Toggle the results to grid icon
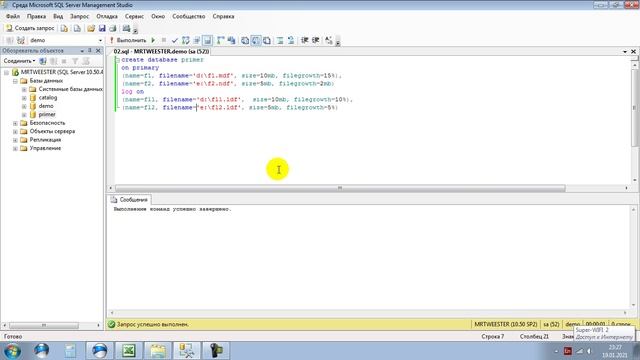The image size is (640, 360). click(256, 40)
